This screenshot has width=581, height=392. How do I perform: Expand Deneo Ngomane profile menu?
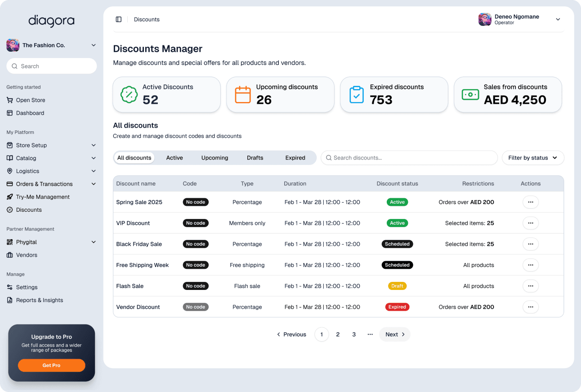point(558,19)
